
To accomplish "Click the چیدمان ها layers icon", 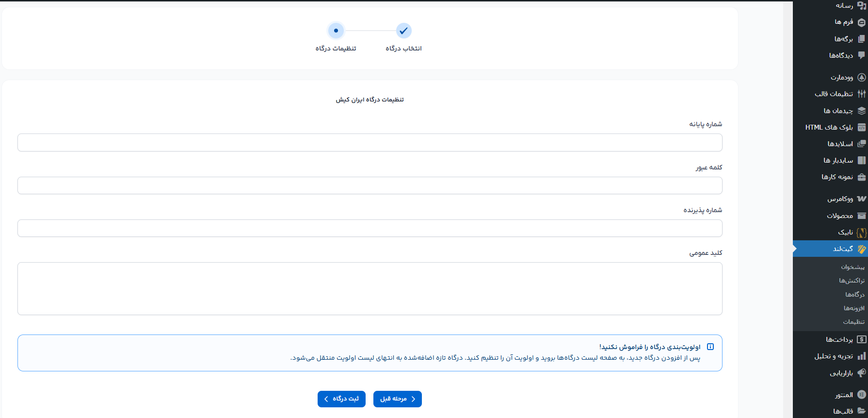I will click(x=861, y=111).
